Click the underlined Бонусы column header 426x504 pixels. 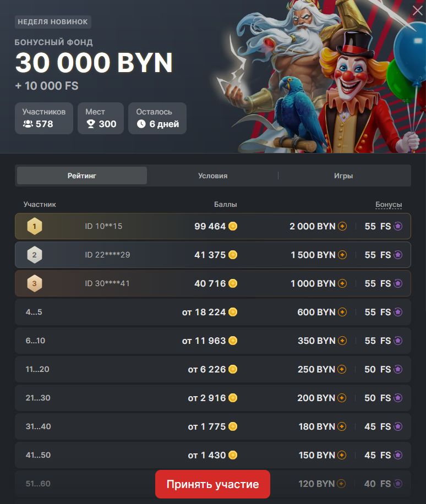point(389,205)
